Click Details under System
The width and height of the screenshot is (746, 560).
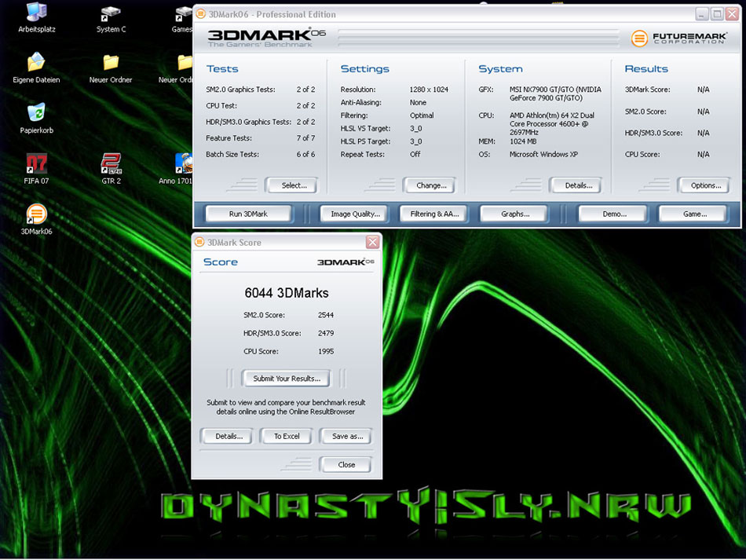[x=578, y=185]
